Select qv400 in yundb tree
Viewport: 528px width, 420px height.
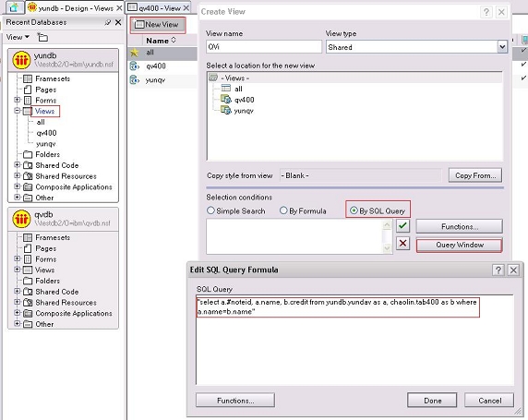click(x=46, y=133)
